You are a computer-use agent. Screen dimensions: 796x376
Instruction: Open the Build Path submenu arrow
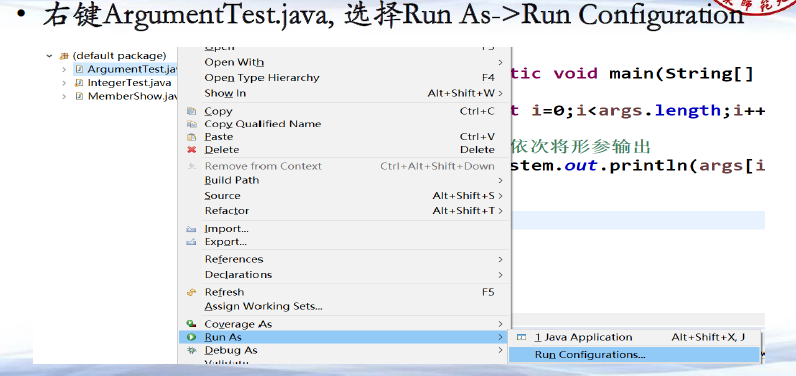[500, 180]
